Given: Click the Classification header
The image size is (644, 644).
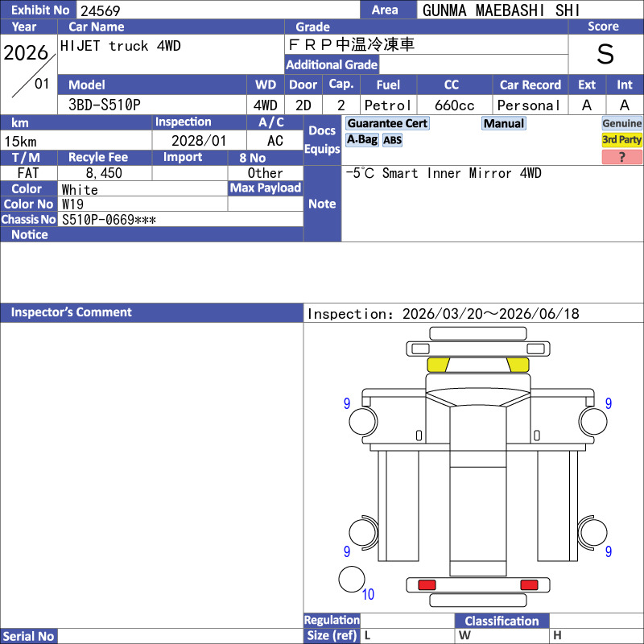Looking at the screenshot, I should (502, 621).
